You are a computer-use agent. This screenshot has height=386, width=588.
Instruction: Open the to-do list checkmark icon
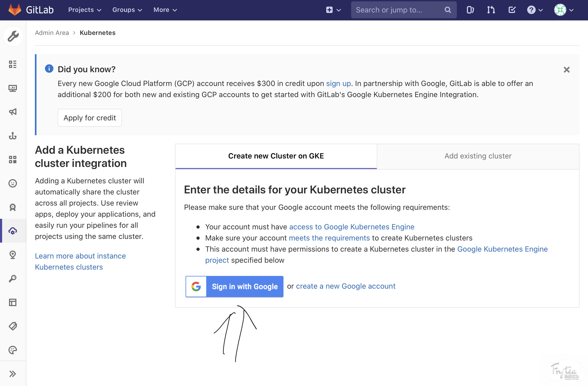point(512,10)
